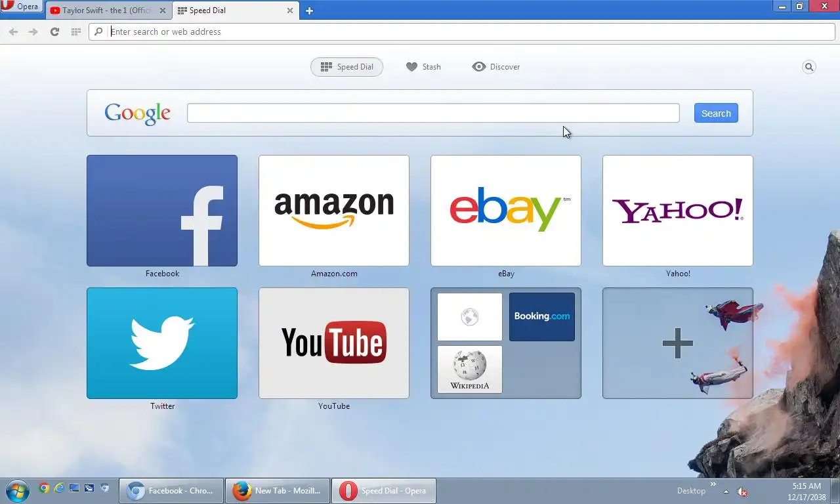Open the Yahoo! speed dial tile
Screen dimensions: 840x504
tap(678, 211)
